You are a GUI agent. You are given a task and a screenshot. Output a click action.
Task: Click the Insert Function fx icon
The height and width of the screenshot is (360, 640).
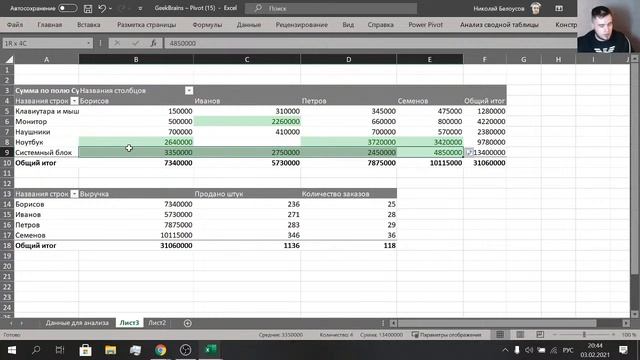pyautogui.click(x=153, y=43)
